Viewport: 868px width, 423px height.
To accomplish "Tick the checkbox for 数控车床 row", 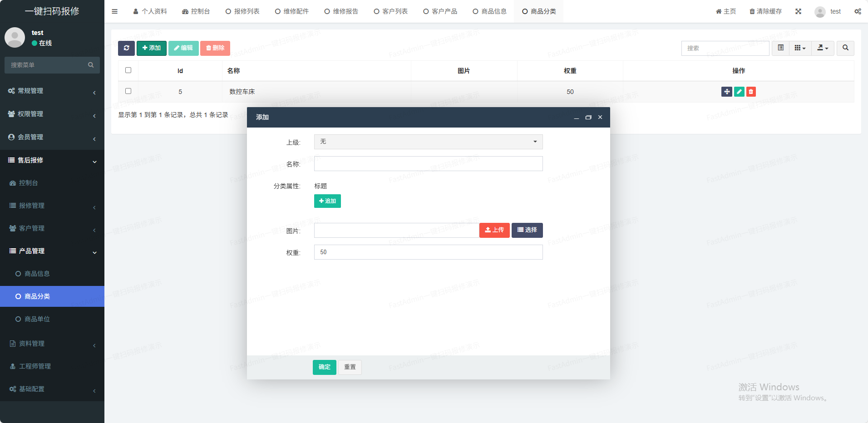I will point(128,91).
